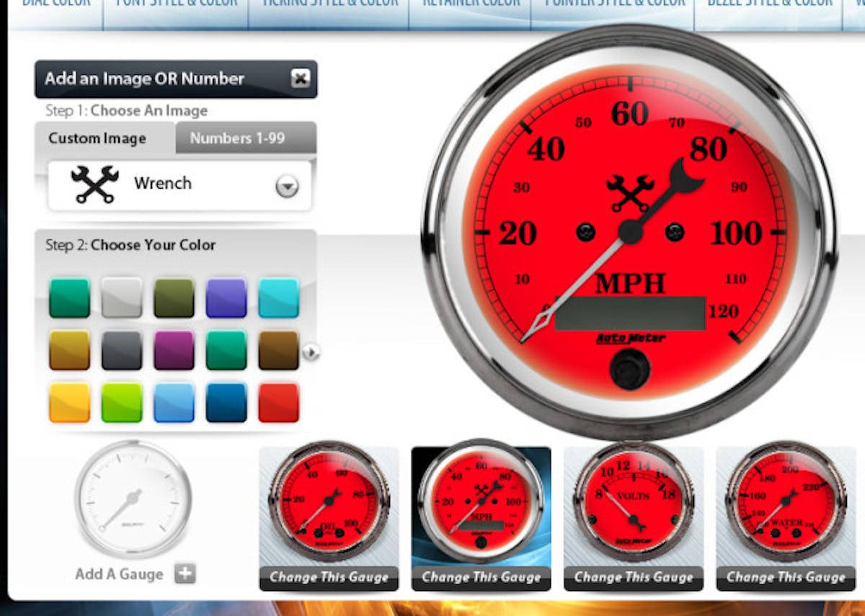Open the Wrench image dropdown
Screen dimensions: 865x616
(288, 184)
